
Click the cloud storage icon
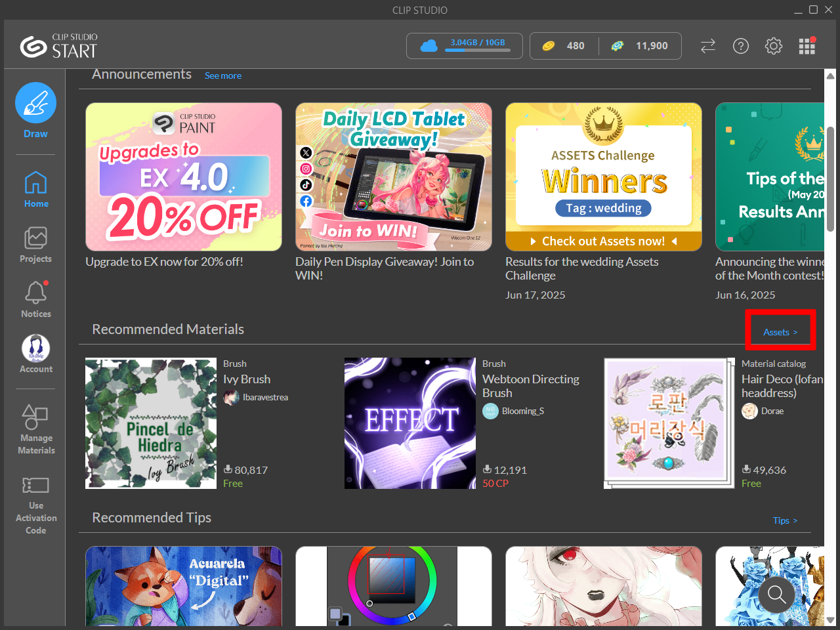coord(429,46)
